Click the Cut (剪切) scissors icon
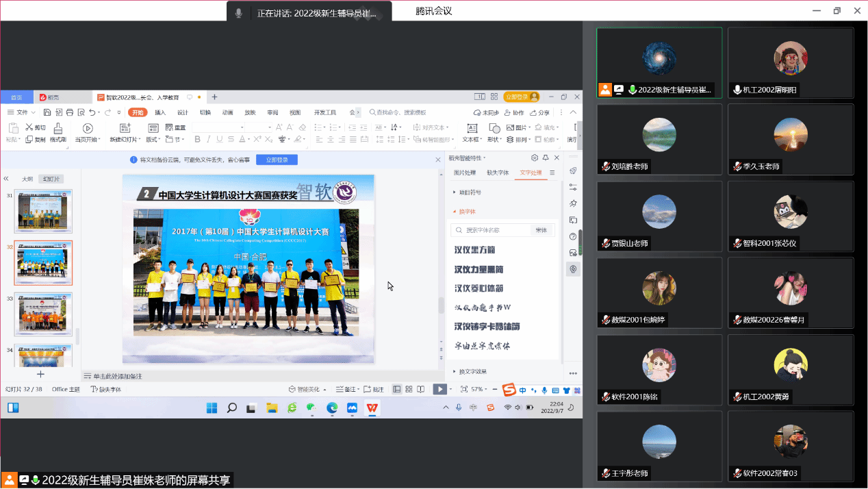The height and width of the screenshot is (489, 868). pos(29,127)
